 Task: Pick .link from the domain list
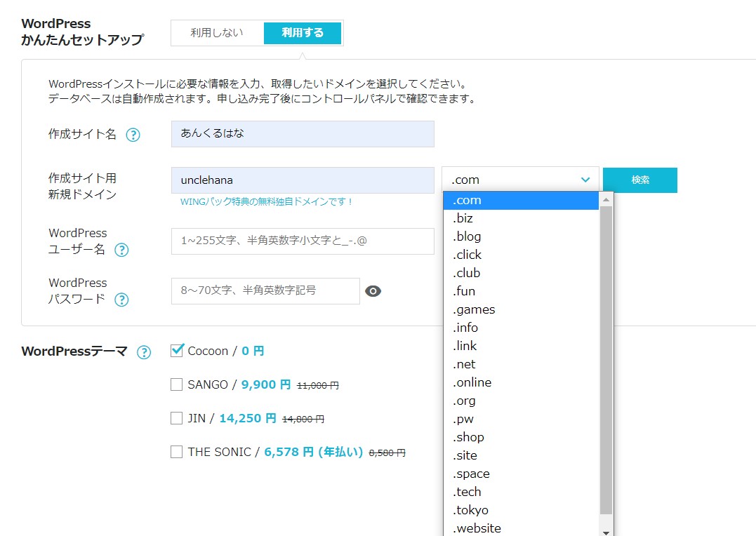[521, 346]
